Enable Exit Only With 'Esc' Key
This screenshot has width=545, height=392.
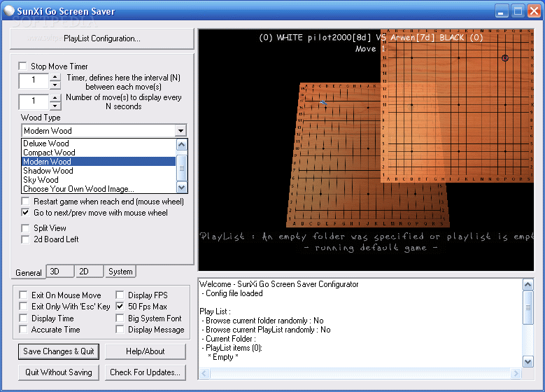click(x=23, y=306)
